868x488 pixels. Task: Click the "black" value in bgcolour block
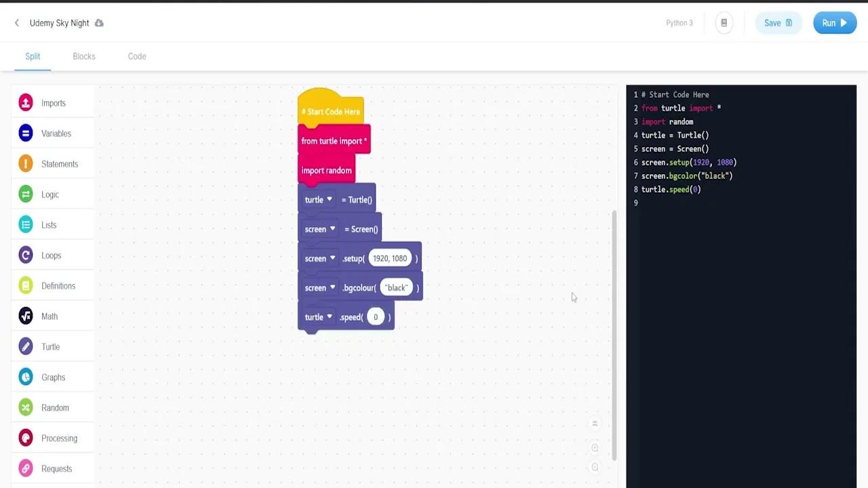coord(396,288)
